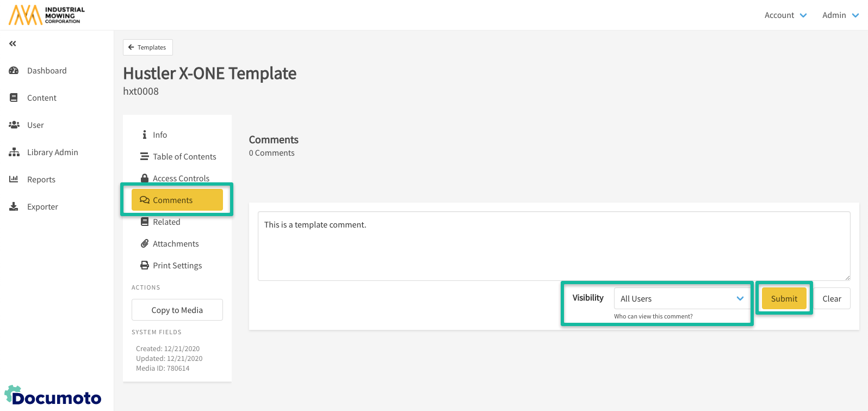Collapse the sidebar with double-chevron icon

point(13,44)
